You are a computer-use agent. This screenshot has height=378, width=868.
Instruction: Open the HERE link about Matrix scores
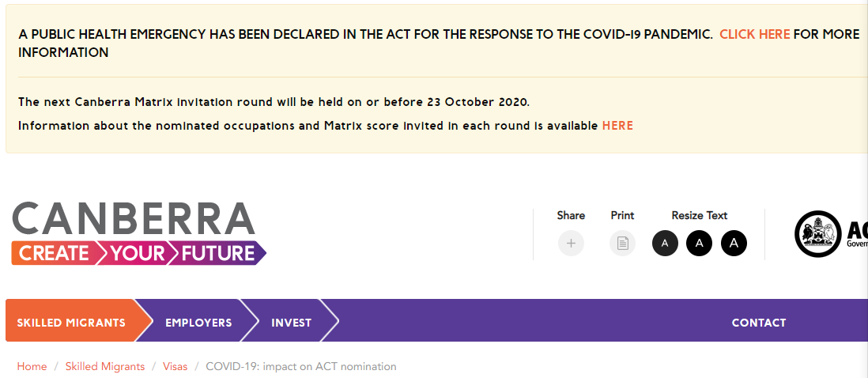click(x=617, y=126)
